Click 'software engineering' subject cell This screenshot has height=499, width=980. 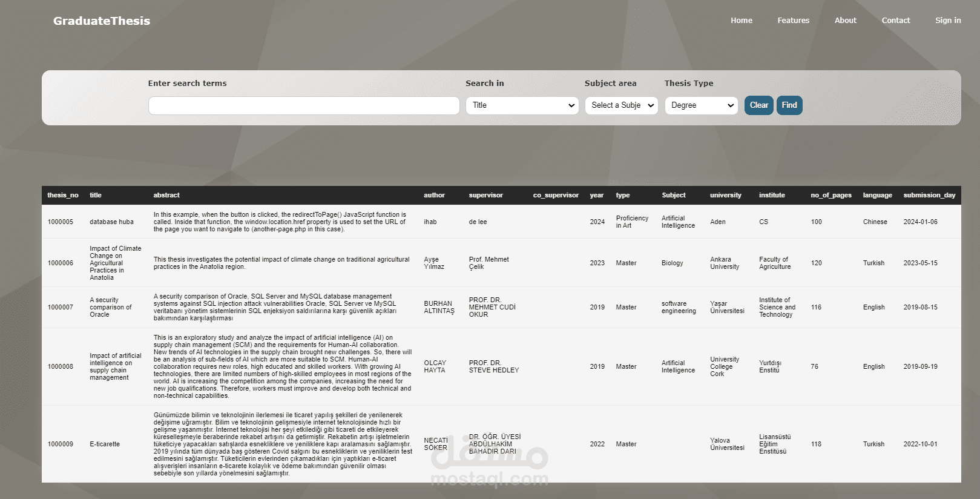coord(679,307)
